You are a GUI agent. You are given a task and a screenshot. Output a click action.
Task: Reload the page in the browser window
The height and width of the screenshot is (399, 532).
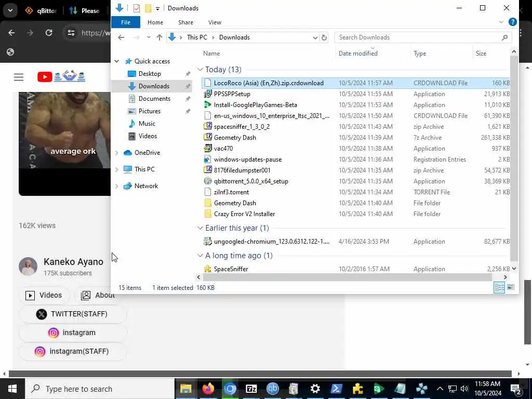pyautogui.click(x=49, y=33)
